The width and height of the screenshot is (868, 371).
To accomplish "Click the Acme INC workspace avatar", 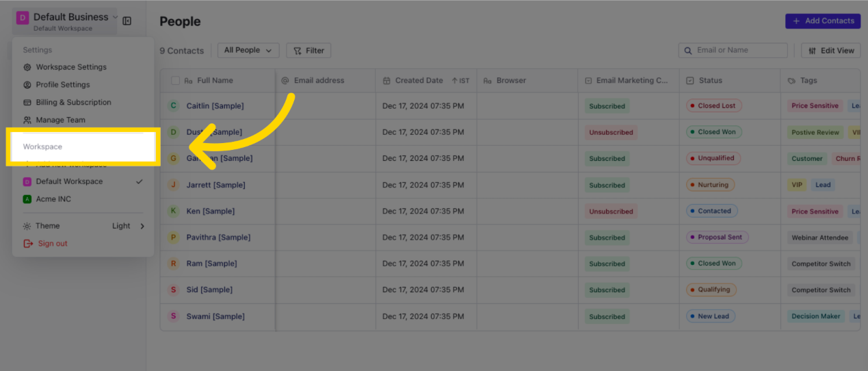I will pos(27,199).
